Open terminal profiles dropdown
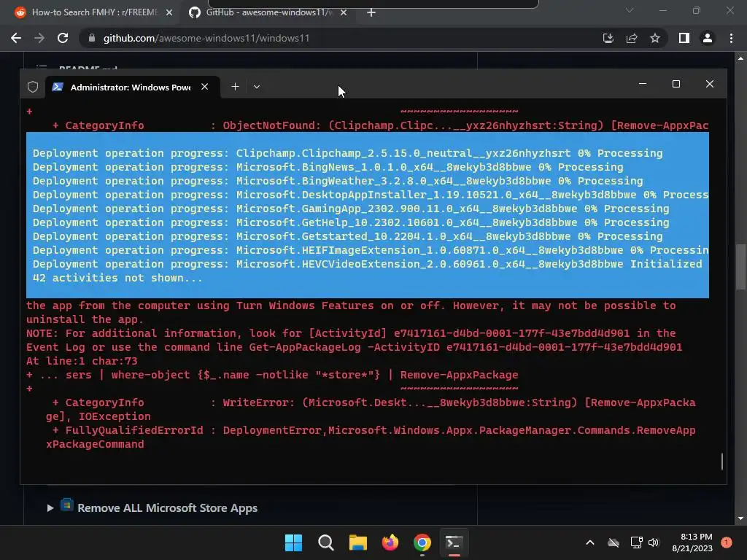This screenshot has height=560, width=747. coord(257,87)
